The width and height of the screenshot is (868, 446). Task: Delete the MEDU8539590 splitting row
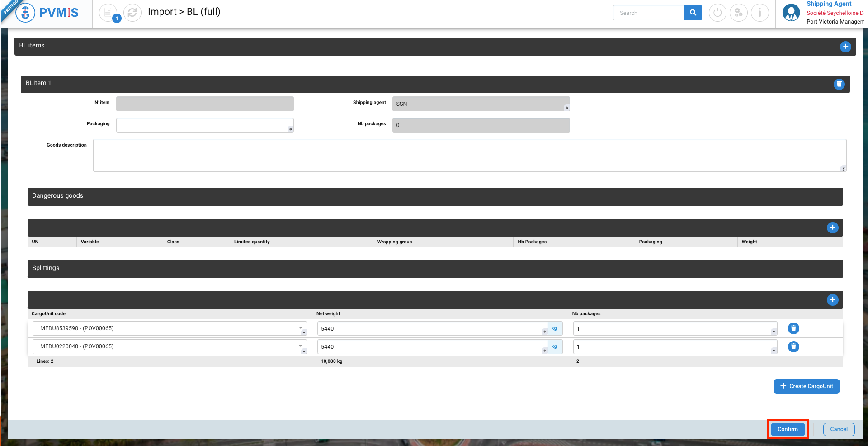[x=793, y=328]
